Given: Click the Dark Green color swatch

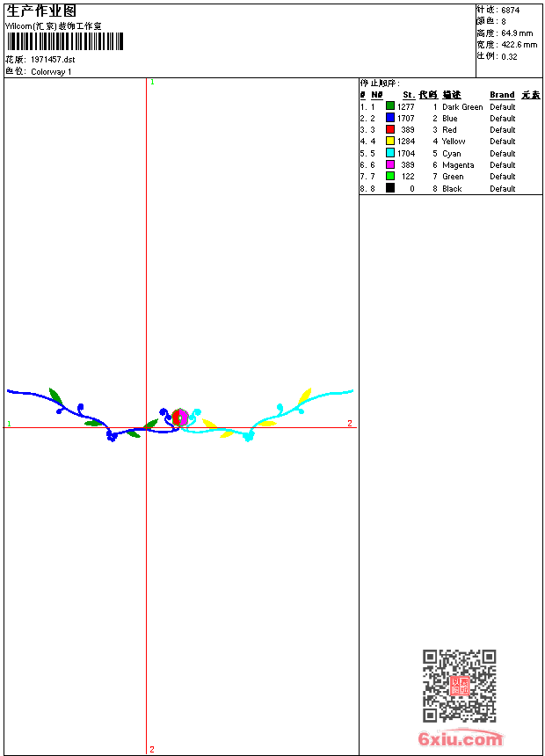Looking at the screenshot, I should pos(390,106).
